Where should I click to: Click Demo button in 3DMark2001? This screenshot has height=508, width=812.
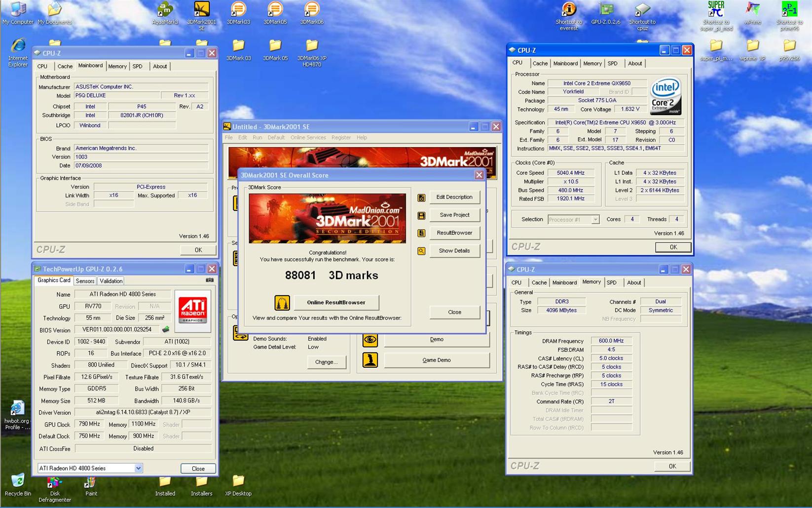437,339
